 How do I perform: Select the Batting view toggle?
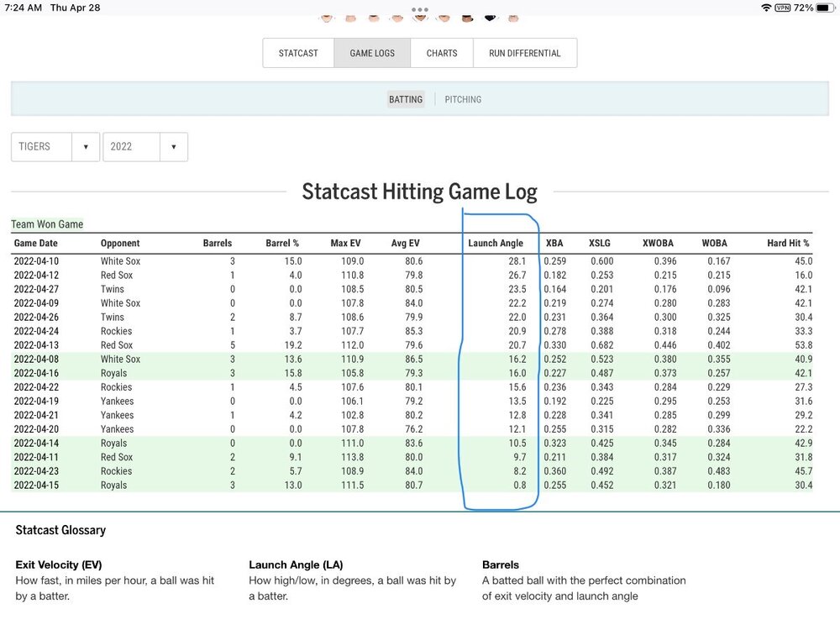[406, 99]
